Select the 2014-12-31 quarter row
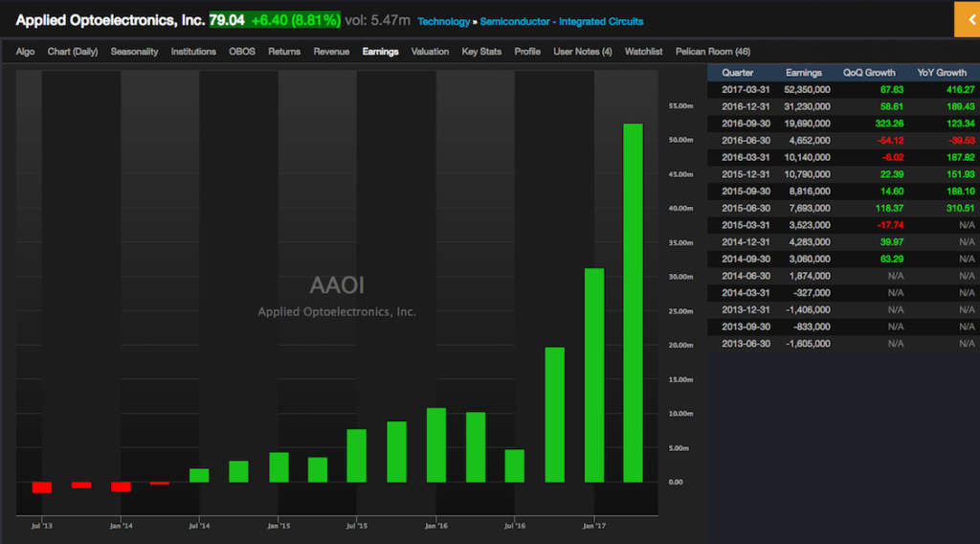Screen dimensions: 980x544 (844, 241)
